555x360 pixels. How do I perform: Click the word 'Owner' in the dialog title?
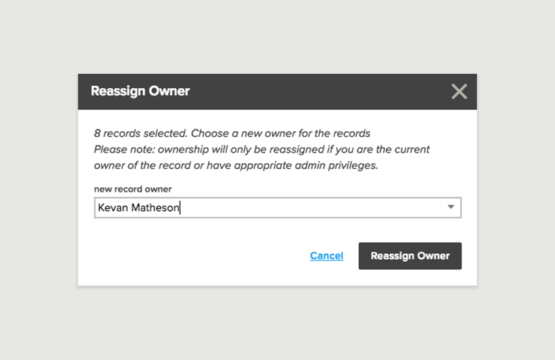(x=169, y=91)
